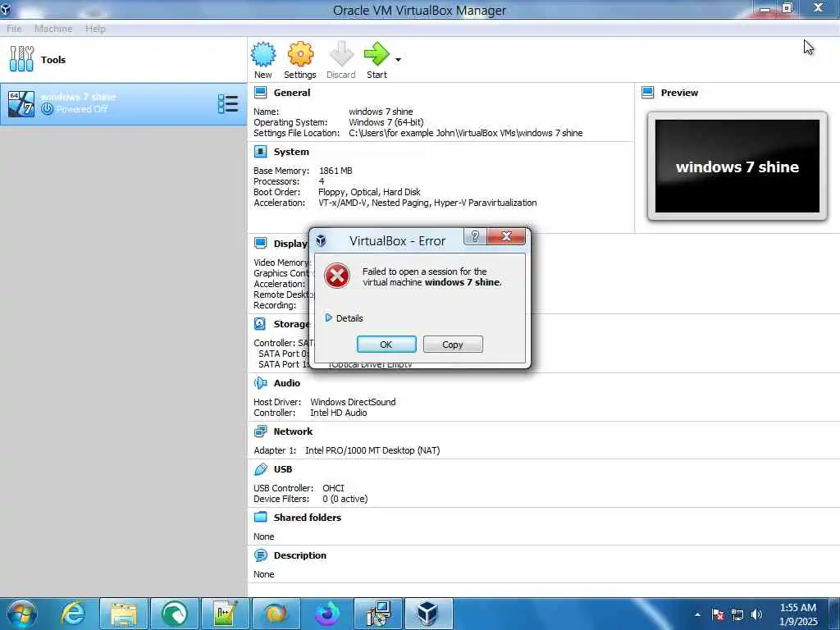Click the USB Controller value OHCI
Viewport: 840px width, 630px height.
(x=333, y=488)
